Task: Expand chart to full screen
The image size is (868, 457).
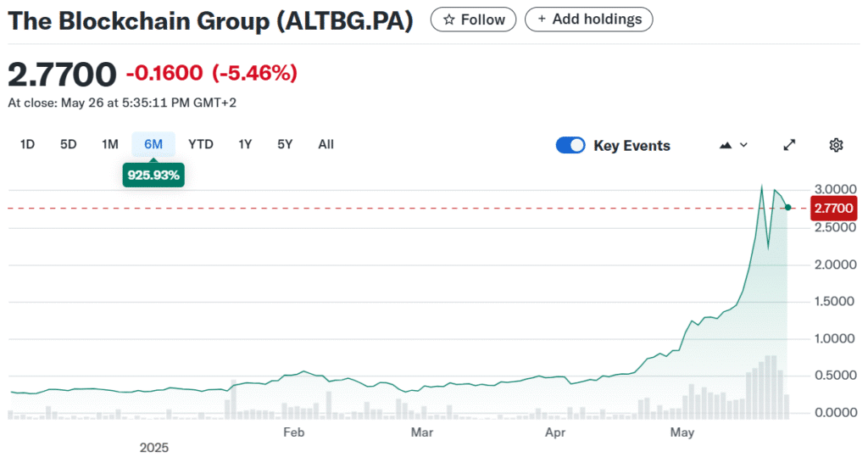Action: click(x=789, y=145)
